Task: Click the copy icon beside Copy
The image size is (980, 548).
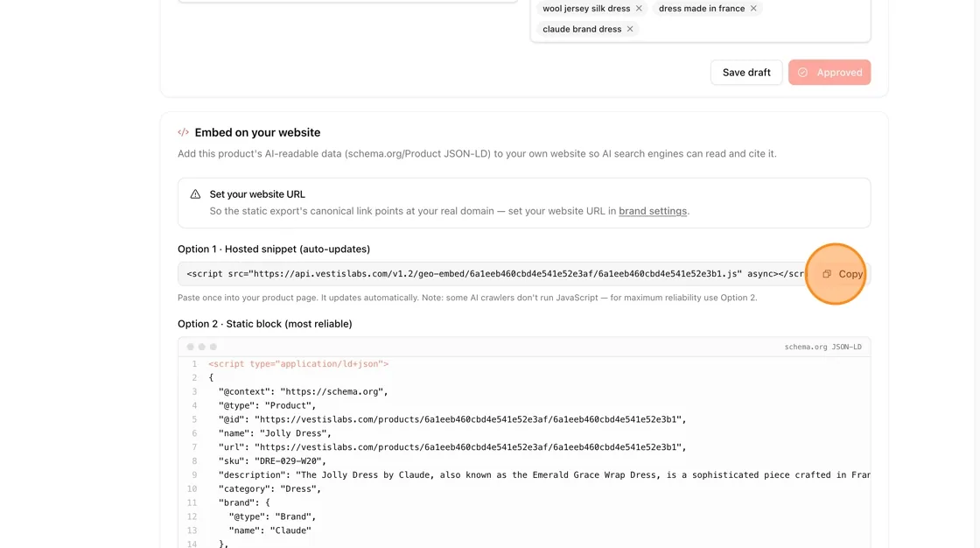Action: click(827, 274)
